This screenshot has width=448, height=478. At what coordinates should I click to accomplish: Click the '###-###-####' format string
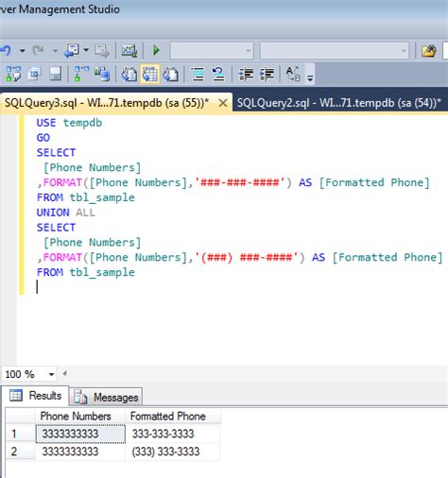(x=240, y=182)
